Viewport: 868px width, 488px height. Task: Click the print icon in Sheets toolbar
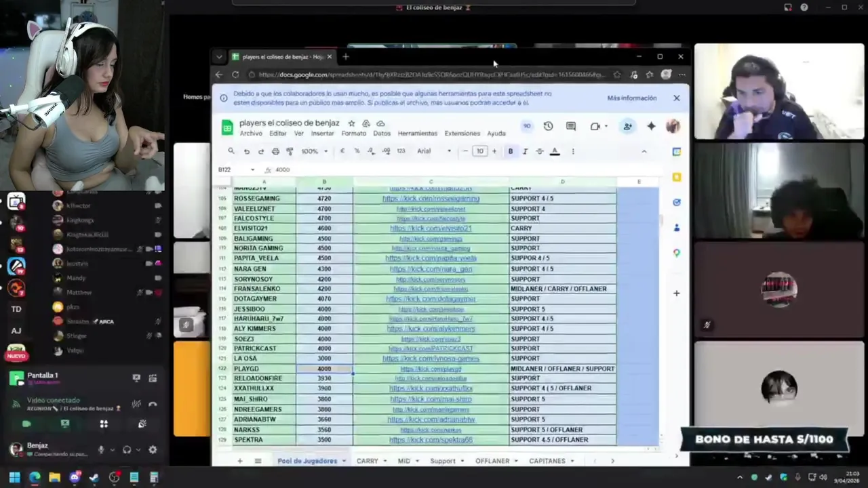tap(275, 151)
